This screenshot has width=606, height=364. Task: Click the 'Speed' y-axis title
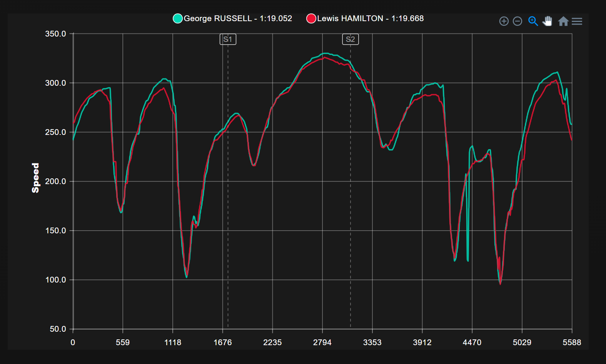pos(35,178)
